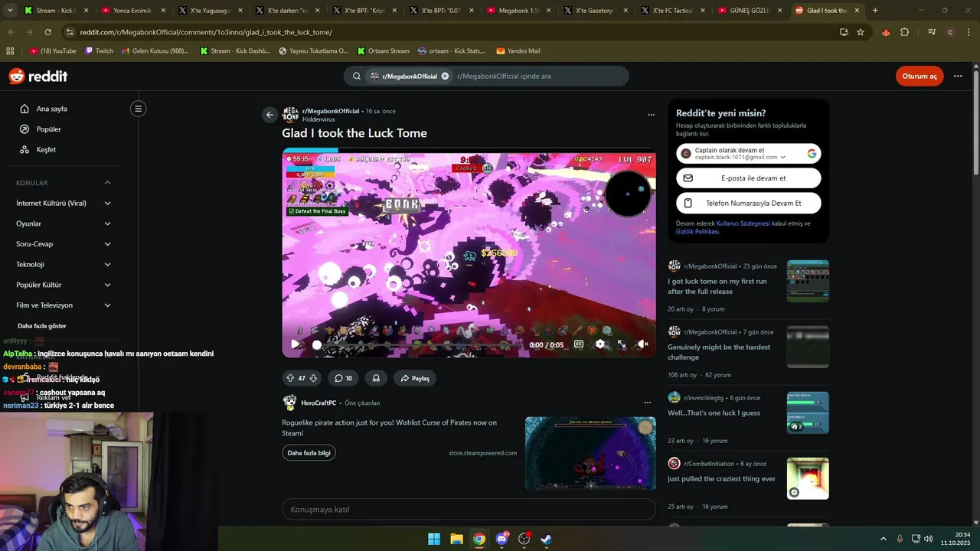Click HeroCraftPC ad options menu
This screenshot has height=551, width=980.
[648, 403]
